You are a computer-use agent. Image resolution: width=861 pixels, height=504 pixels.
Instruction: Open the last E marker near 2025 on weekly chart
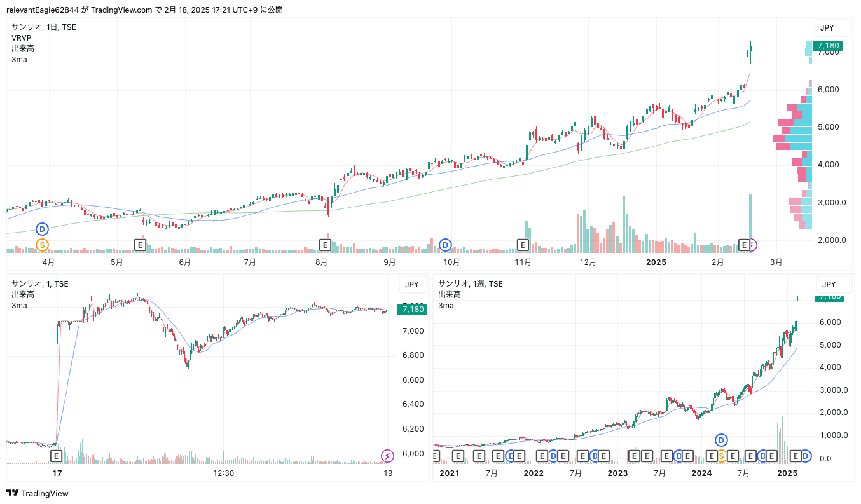(794, 456)
